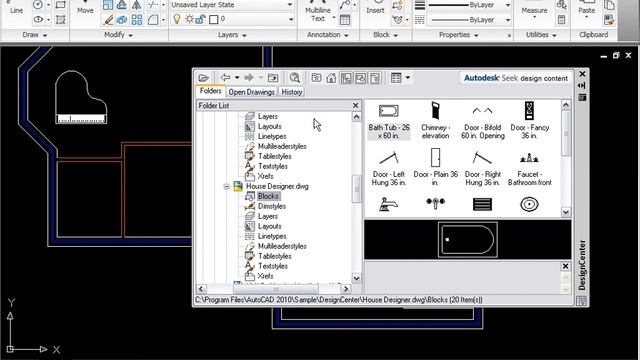Click layer 0 color swatch
This screenshot has width=640, height=360.
213,19
